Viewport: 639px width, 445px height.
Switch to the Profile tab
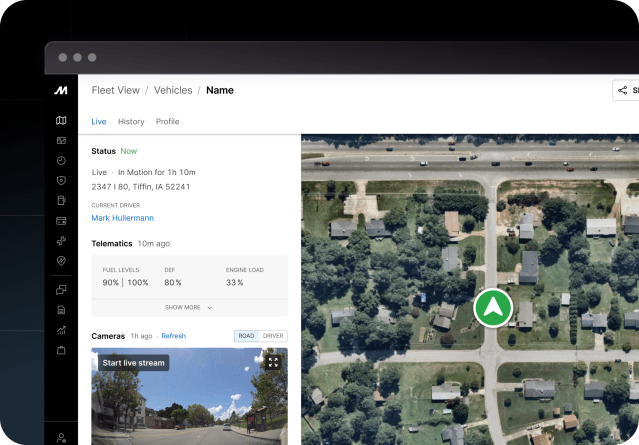coord(167,122)
